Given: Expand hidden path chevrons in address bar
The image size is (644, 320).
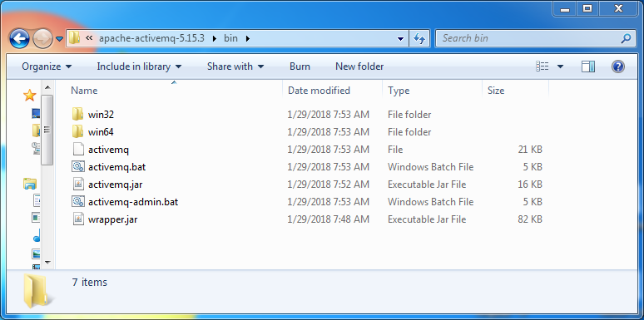Looking at the screenshot, I should (89, 38).
